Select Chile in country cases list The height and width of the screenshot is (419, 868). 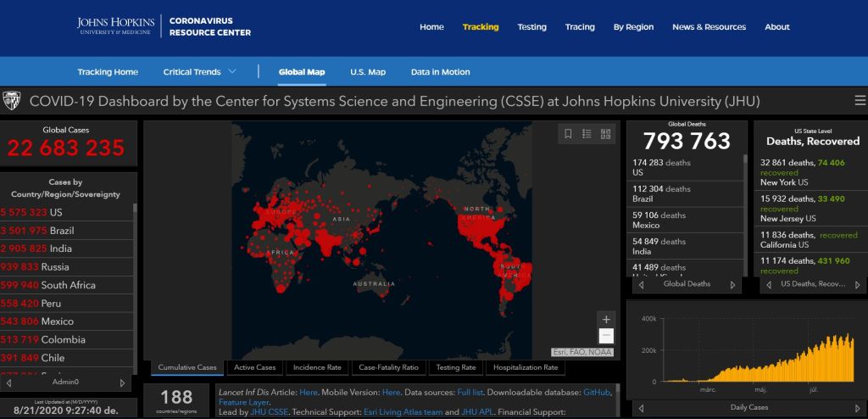pos(66,358)
